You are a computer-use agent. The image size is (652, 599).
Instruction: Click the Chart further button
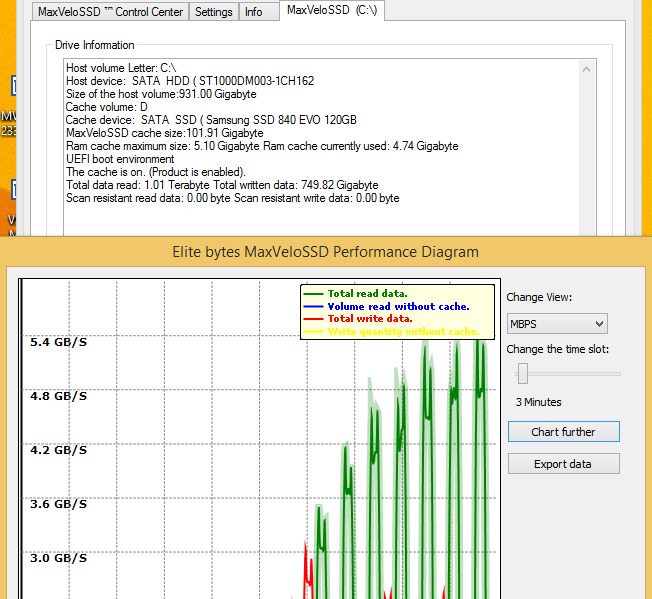point(563,432)
